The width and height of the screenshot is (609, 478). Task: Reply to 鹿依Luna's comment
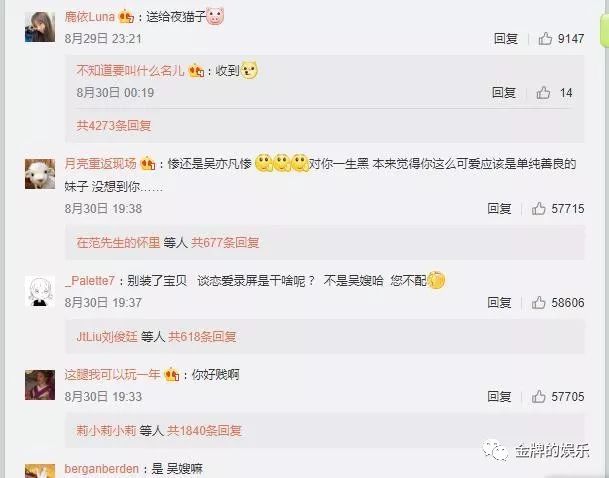point(506,38)
